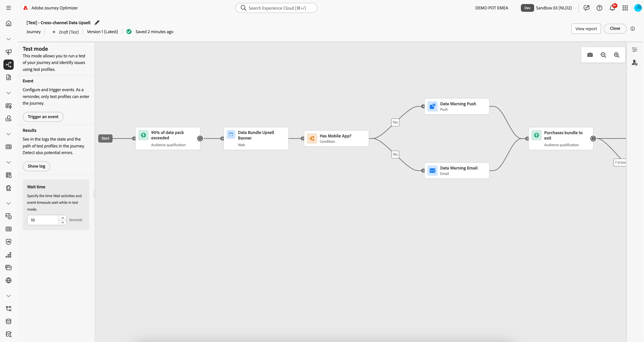Click Search Experience Cloud box

pyautogui.click(x=276, y=8)
